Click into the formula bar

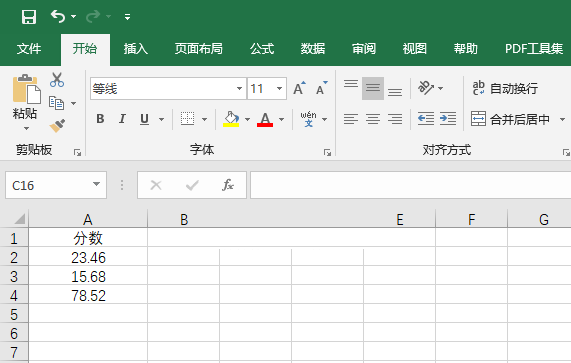tap(410, 185)
